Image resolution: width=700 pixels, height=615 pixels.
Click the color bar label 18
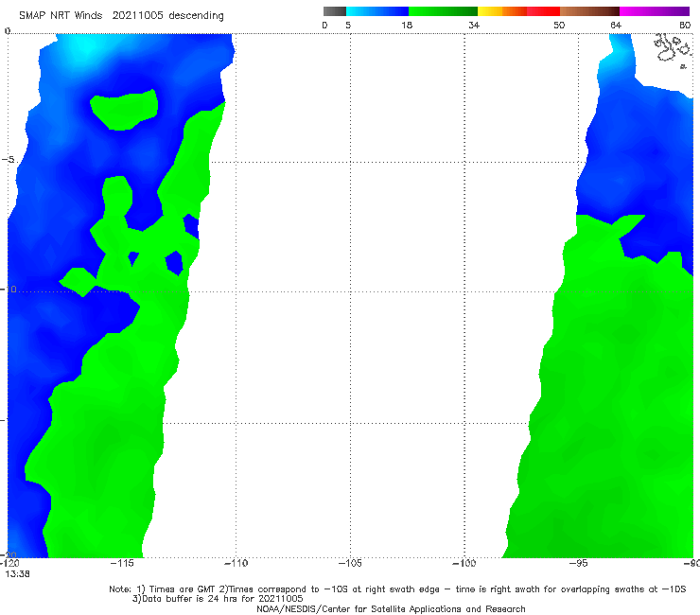[407, 26]
